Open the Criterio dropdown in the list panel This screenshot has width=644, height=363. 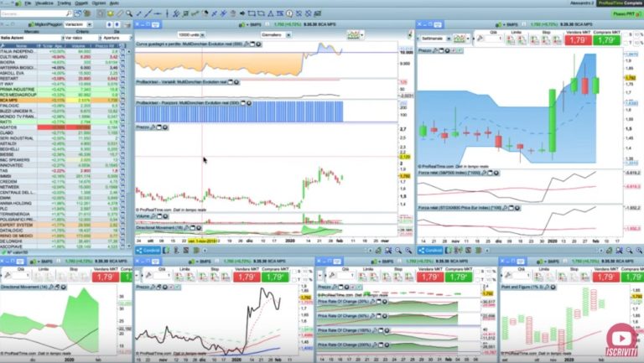point(83,38)
